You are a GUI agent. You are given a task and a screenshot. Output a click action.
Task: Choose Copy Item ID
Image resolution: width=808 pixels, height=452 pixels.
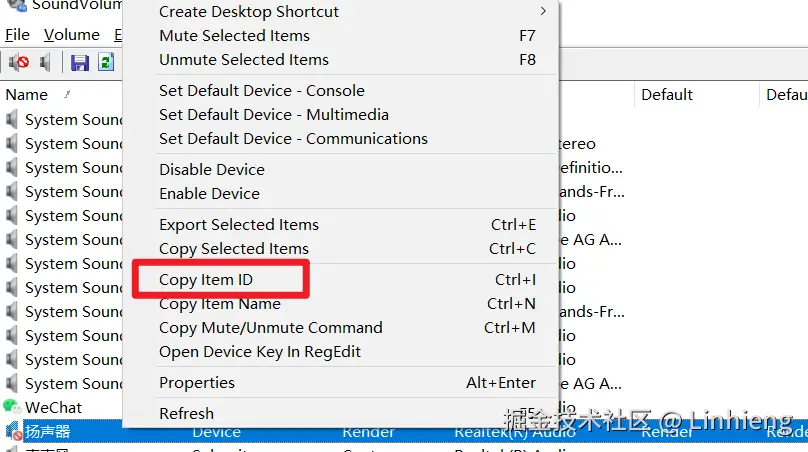(206, 280)
